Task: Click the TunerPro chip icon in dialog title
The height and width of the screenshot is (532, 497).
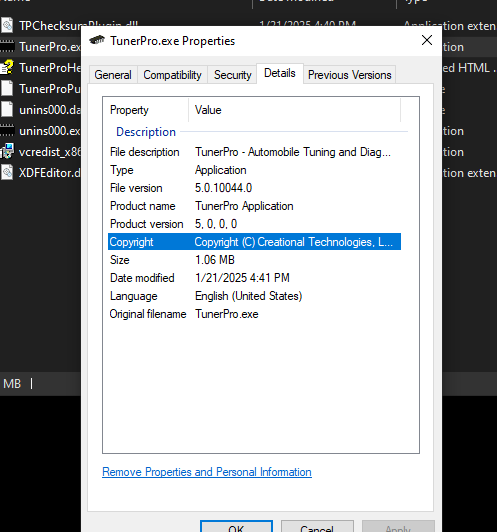Action: click(x=97, y=40)
